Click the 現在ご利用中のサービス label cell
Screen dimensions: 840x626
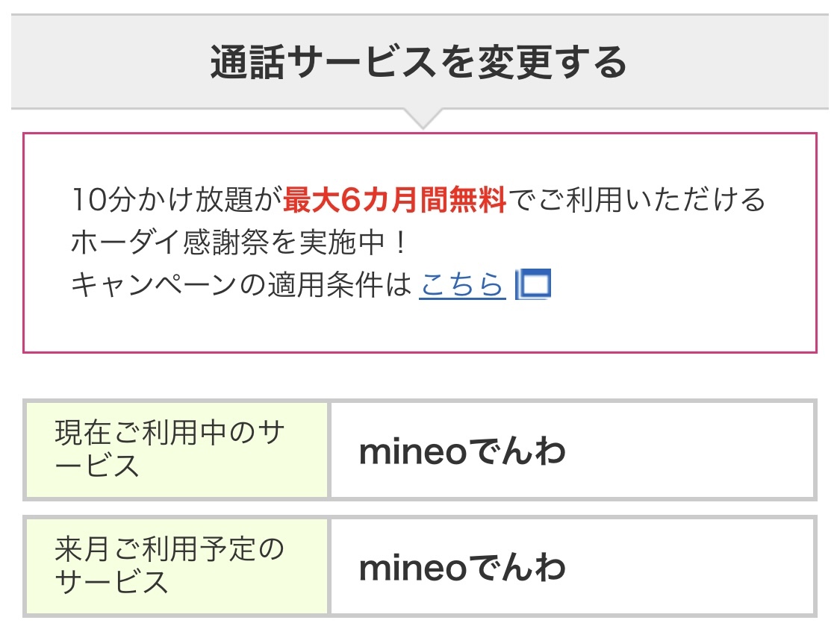click(x=177, y=450)
